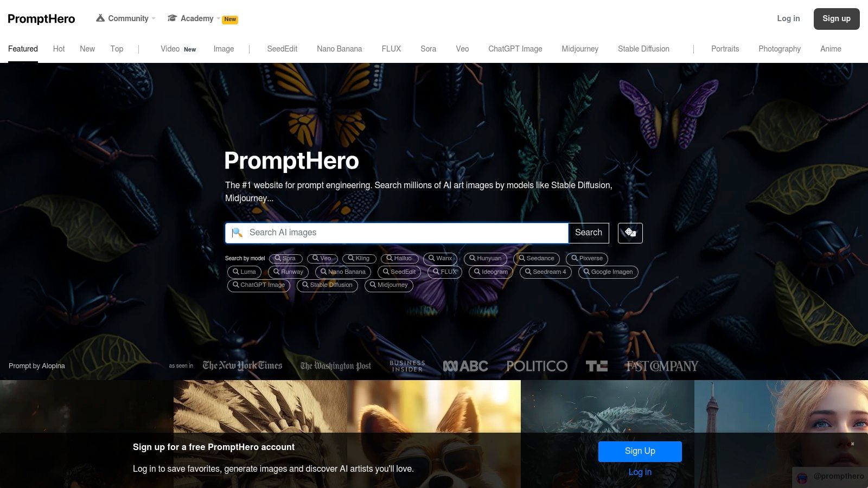Go to the Photography category tab
Viewport: 868px width, 488px height.
(780, 49)
